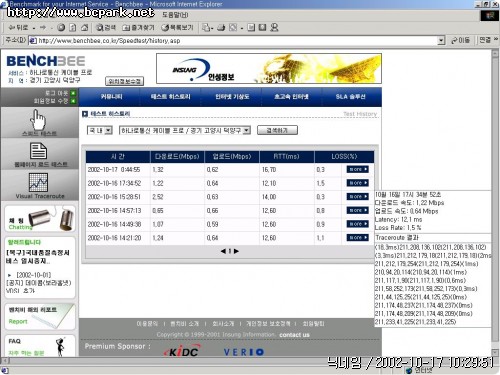
Task: Open the FAQ banner in sidebar
Action: [40, 346]
